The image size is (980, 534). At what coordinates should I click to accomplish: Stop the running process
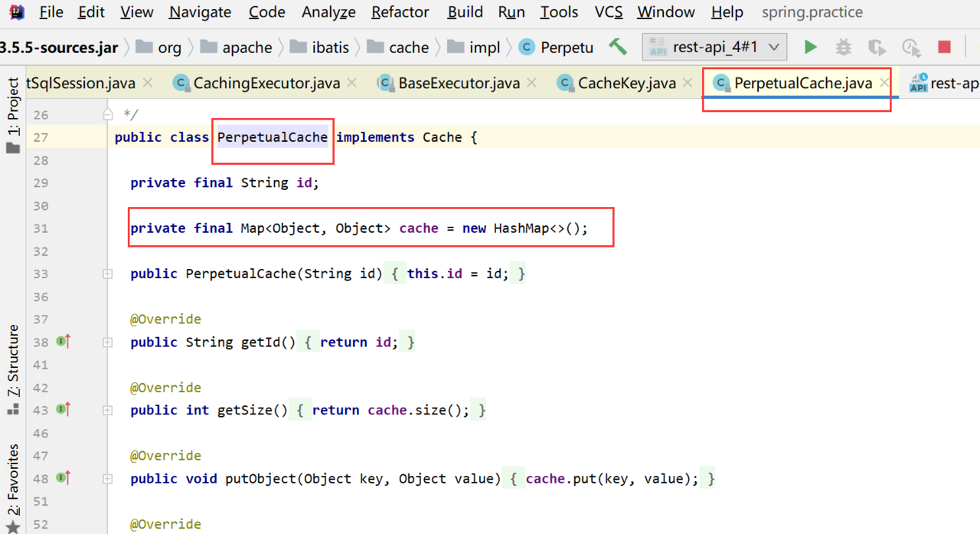[944, 48]
